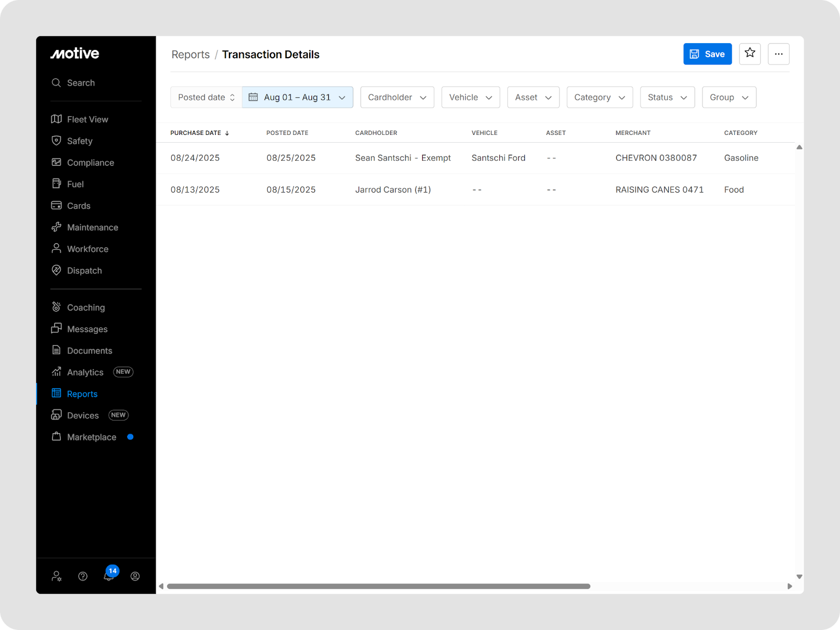
Task: Click the calendar icon in date range
Action: (253, 97)
